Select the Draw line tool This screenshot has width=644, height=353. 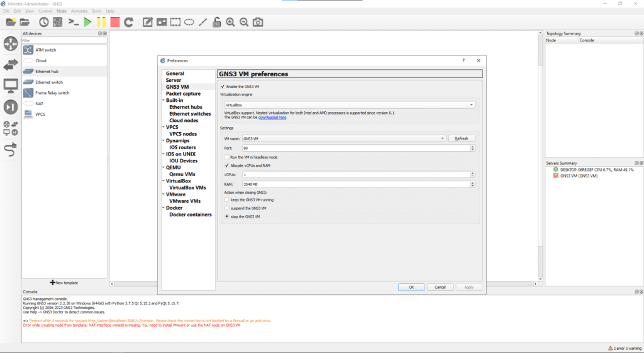203,22
